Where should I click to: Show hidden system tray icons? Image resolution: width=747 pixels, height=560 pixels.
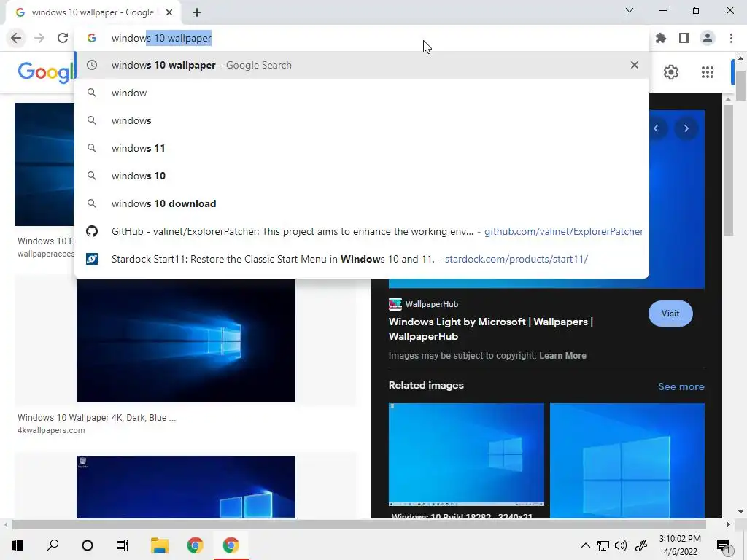[586, 545]
